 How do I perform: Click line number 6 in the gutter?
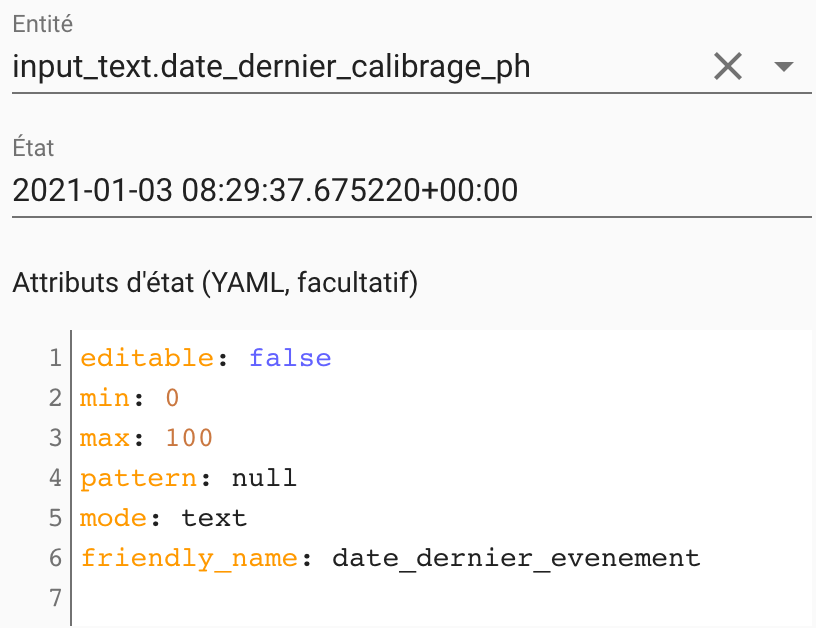point(56,558)
